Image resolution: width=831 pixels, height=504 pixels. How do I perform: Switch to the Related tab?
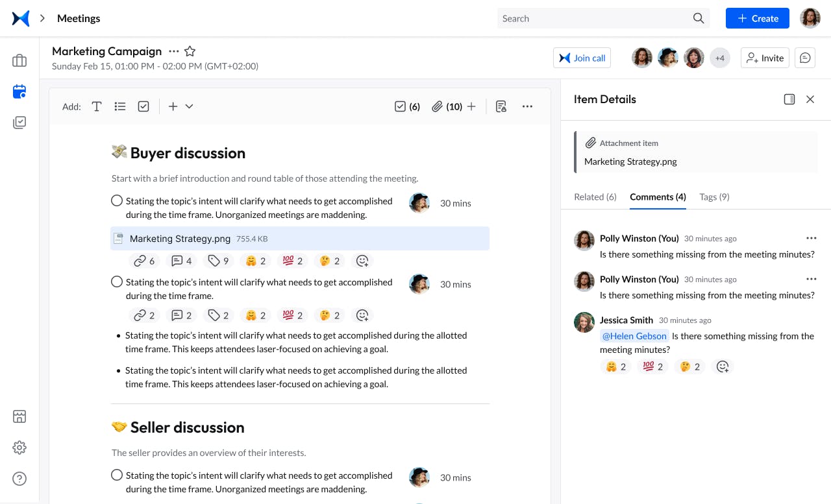[x=595, y=197]
